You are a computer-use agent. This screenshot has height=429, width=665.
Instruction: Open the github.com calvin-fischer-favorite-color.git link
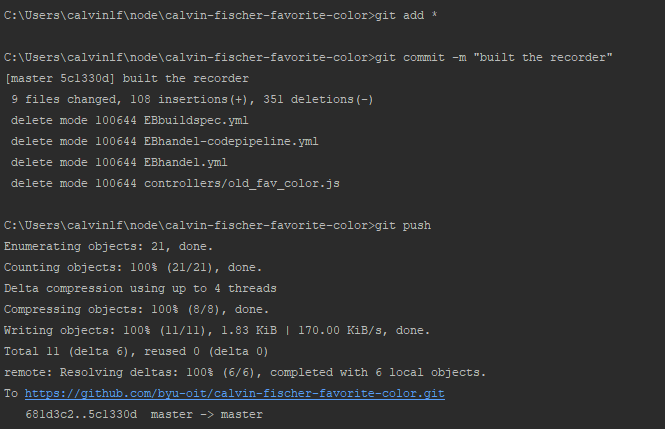pos(235,394)
